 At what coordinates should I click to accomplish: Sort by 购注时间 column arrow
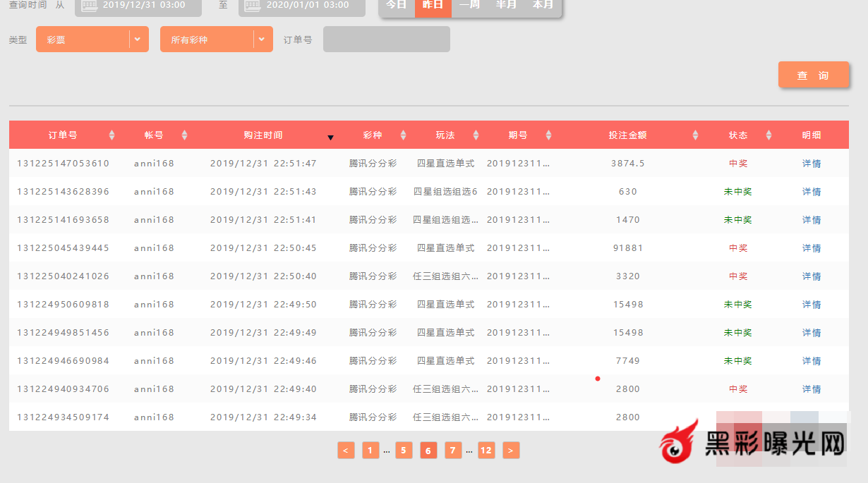point(330,137)
